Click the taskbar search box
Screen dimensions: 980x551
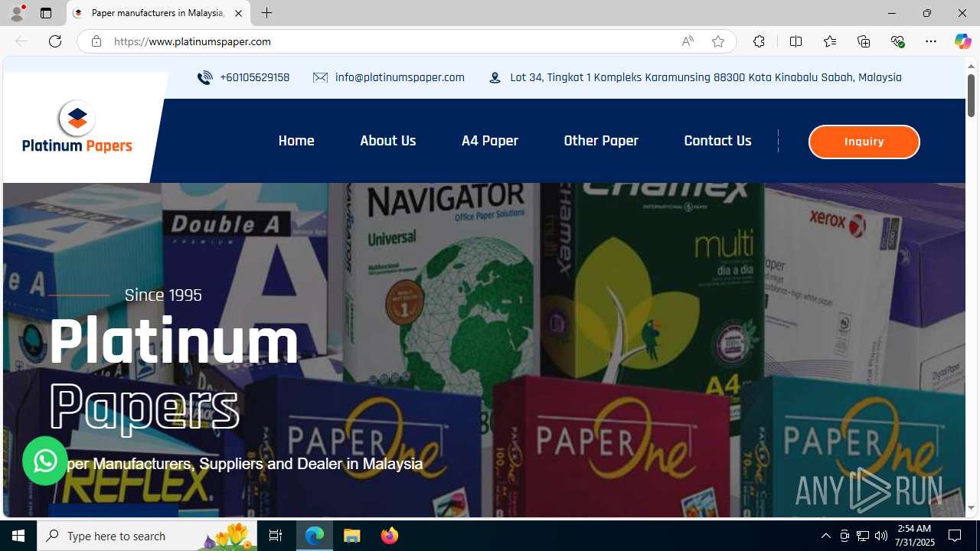pyautogui.click(x=147, y=536)
